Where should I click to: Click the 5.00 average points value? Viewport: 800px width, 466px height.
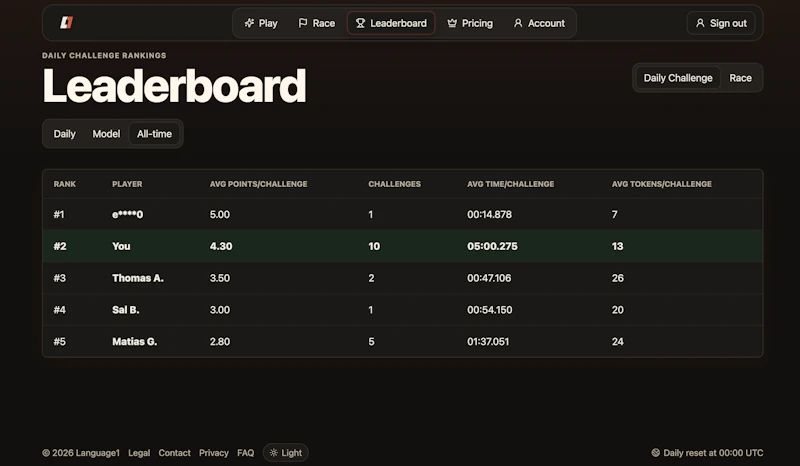(220, 214)
